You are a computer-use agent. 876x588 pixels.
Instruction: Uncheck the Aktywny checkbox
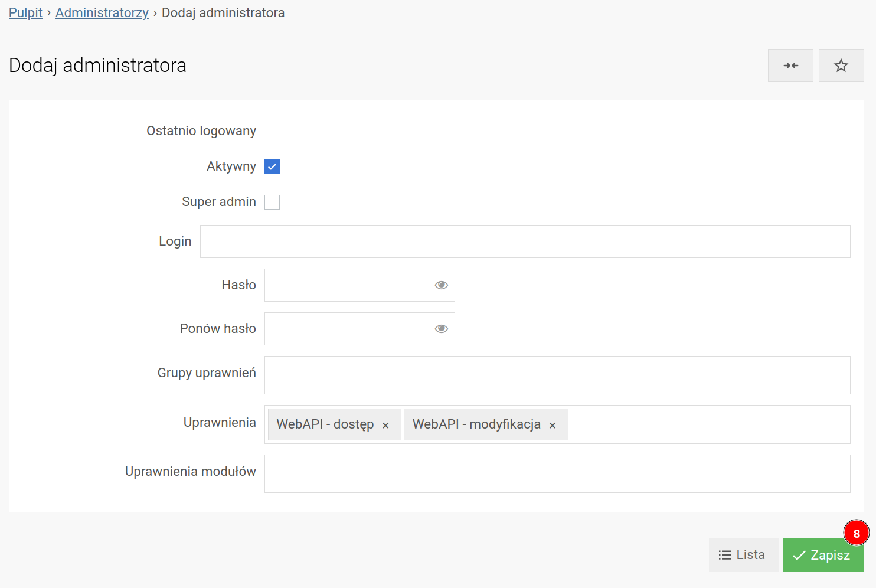coord(272,167)
